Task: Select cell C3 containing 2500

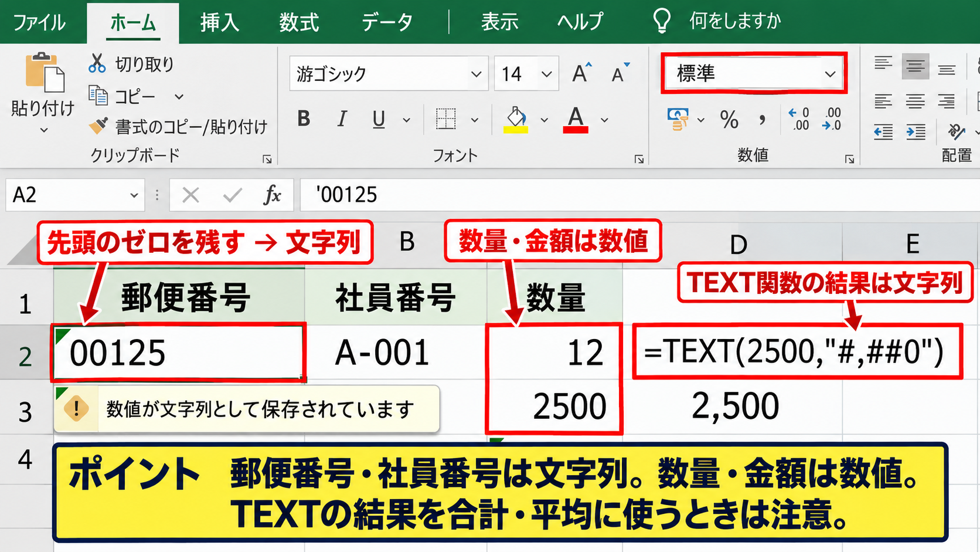Action: (554, 407)
